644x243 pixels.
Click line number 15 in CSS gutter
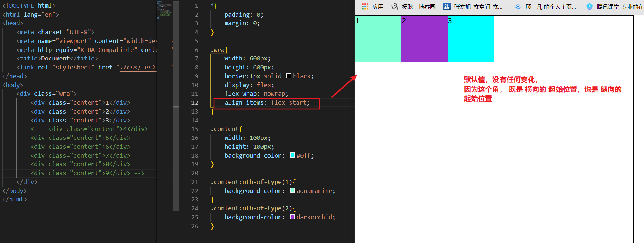click(x=195, y=129)
